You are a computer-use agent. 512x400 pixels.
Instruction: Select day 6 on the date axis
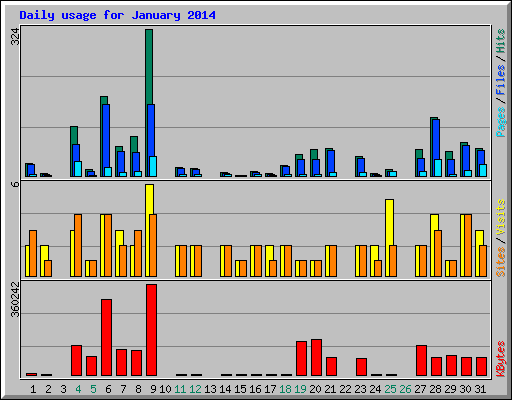click(108, 389)
